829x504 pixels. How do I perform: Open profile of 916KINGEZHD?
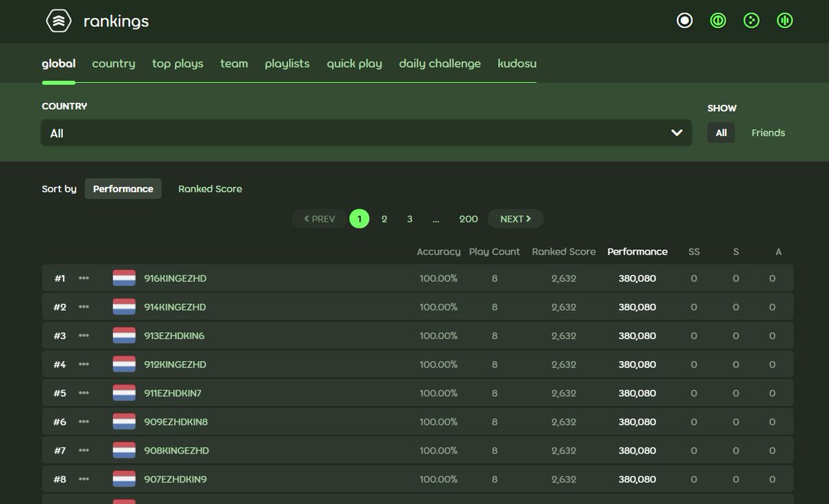point(175,278)
